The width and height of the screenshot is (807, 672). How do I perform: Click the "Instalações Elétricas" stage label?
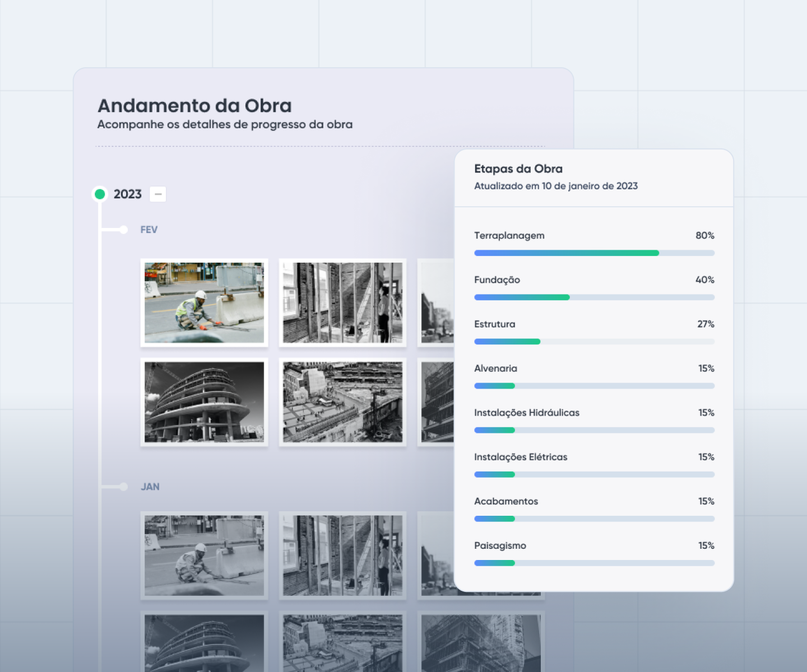pyautogui.click(x=521, y=457)
